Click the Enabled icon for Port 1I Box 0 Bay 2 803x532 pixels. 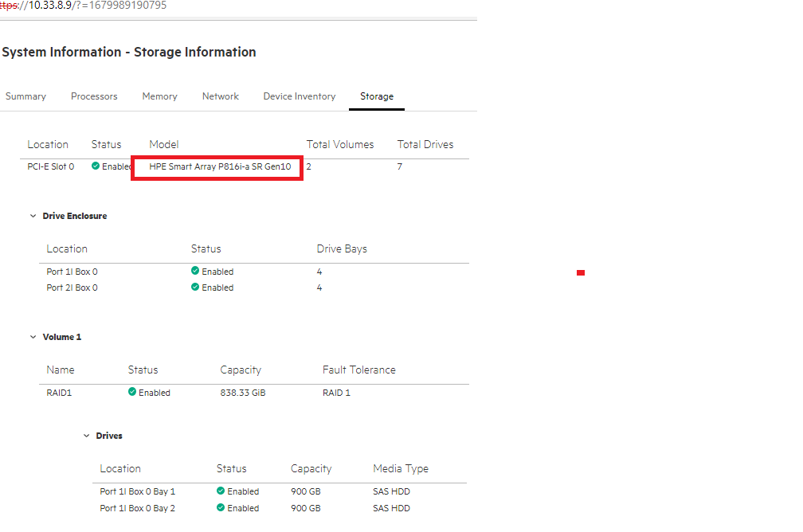pyautogui.click(x=220, y=508)
